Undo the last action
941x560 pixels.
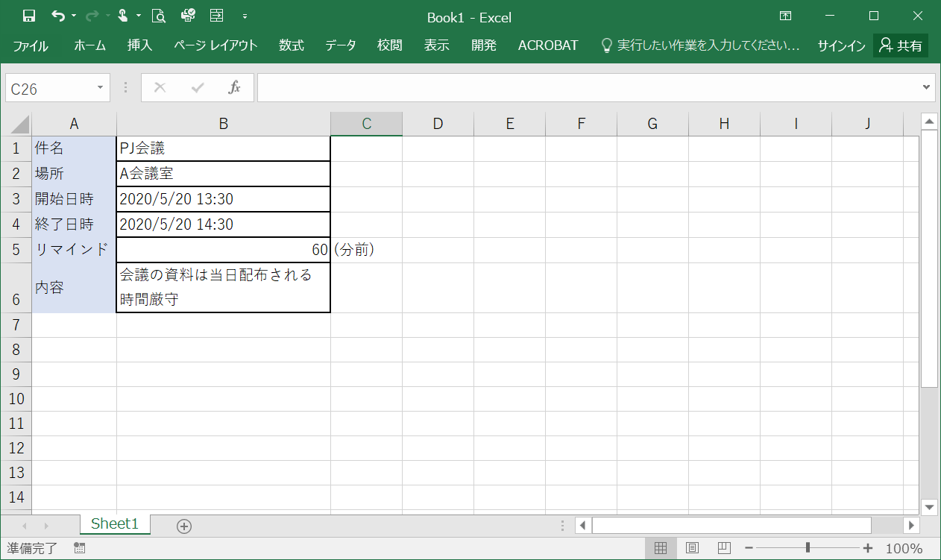point(58,16)
